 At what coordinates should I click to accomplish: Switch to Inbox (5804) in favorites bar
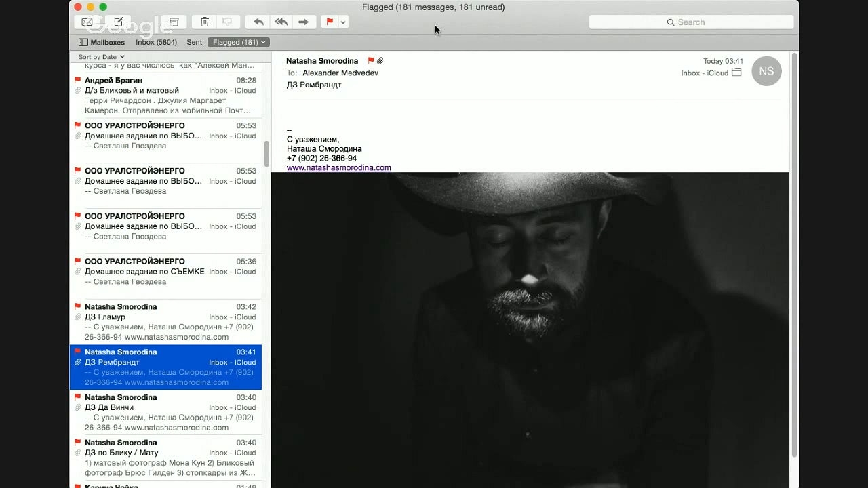(156, 42)
